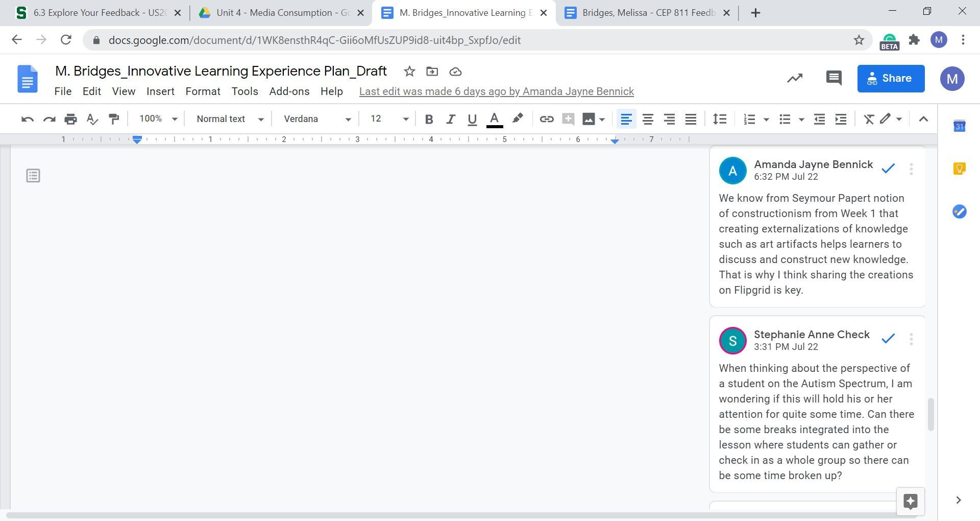980x521 pixels.
Task: Pick the highlight color marker tool
Action: tap(517, 119)
